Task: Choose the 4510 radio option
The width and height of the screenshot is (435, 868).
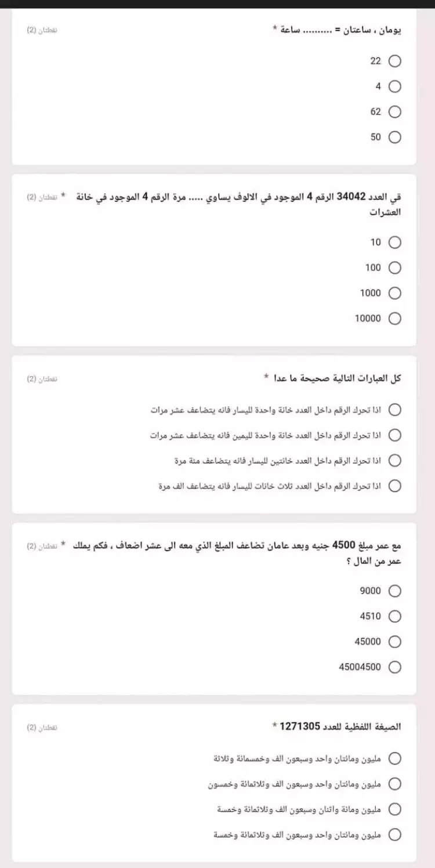Action: point(395,616)
